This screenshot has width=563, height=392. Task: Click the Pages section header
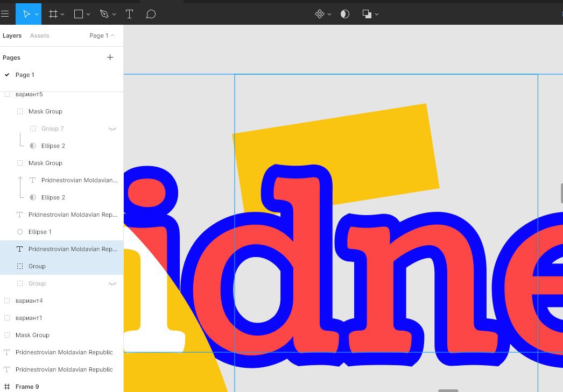11,58
